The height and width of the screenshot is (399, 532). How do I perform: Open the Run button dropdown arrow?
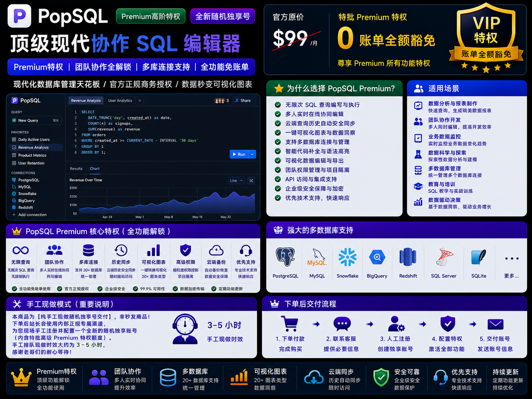coord(252,154)
